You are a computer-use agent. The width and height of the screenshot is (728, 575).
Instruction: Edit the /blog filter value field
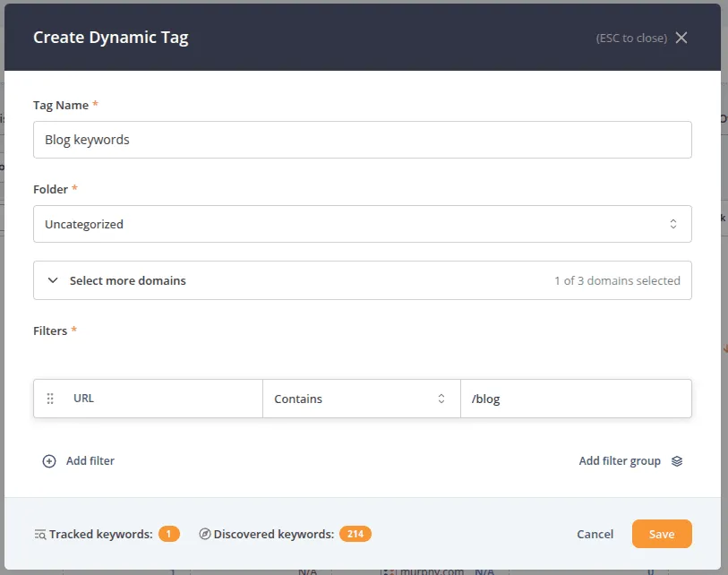pos(576,399)
